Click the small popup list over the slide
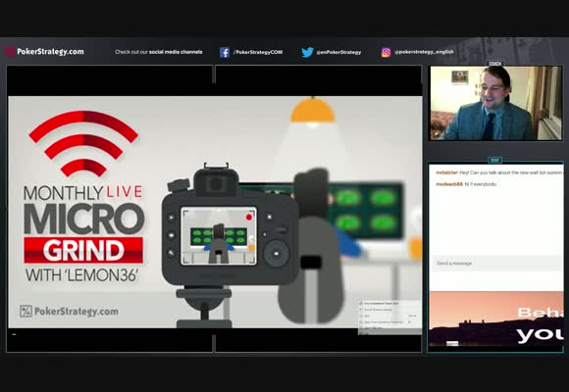 [x=389, y=317]
